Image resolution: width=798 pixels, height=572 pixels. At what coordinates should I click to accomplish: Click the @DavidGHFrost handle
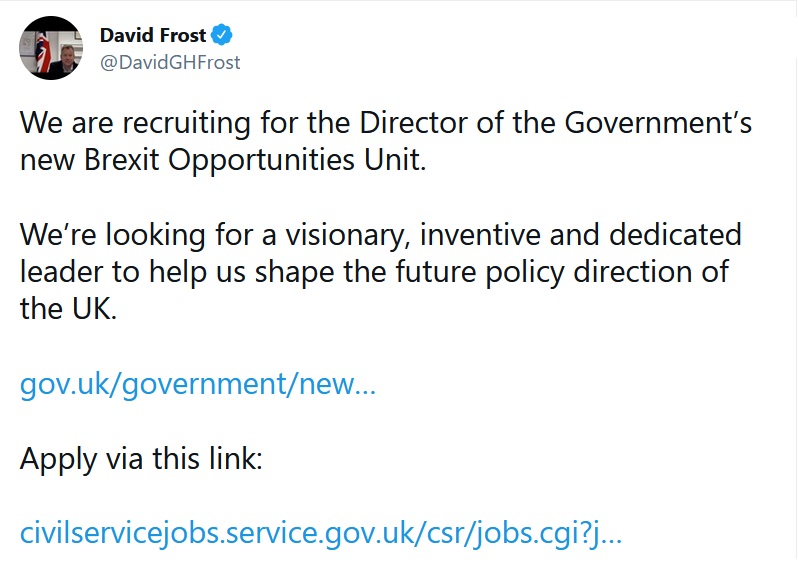[170, 62]
